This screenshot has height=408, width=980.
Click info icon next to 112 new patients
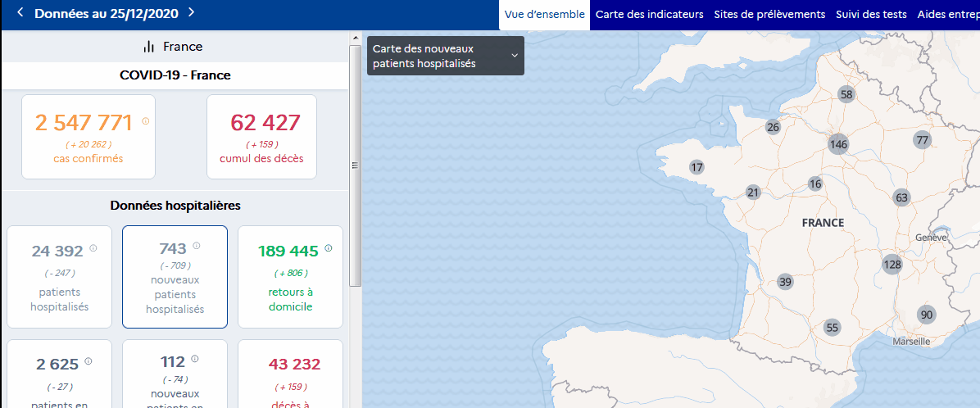(197, 359)
